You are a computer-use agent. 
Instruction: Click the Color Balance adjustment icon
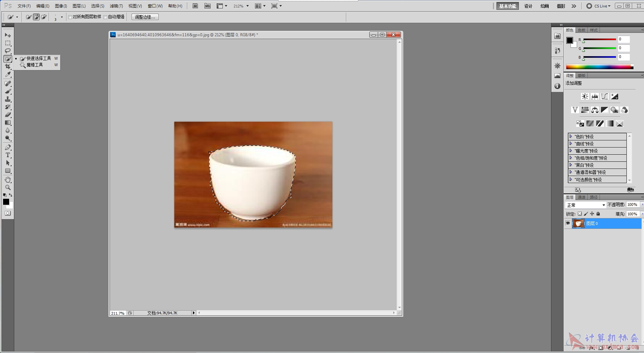tap(595, 110)
